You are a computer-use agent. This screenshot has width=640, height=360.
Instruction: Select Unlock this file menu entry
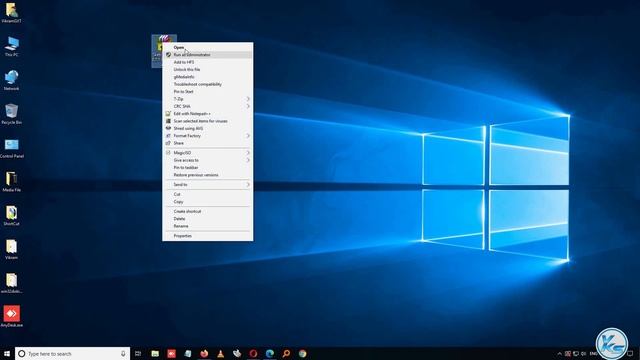click(208, 69)
